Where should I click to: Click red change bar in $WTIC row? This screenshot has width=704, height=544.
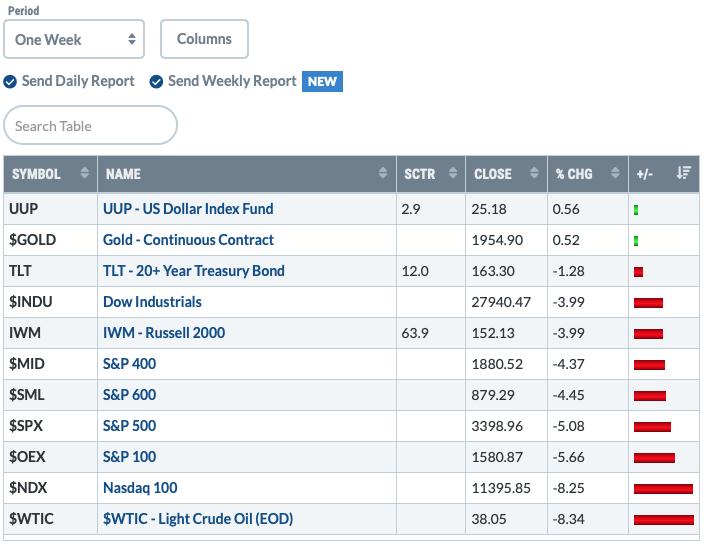(664, 520)
